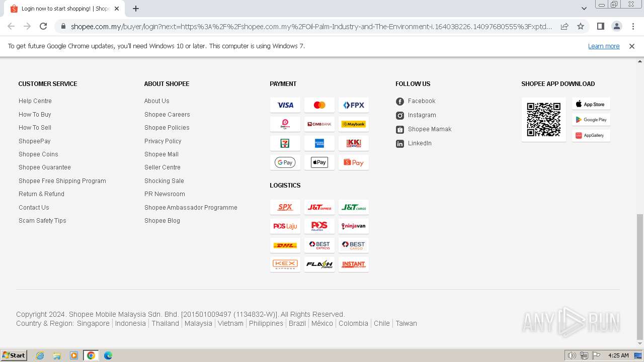Close the Shopee login tab
The width and height of the screenshot is (644, 362).
click(x=117, y=9)
